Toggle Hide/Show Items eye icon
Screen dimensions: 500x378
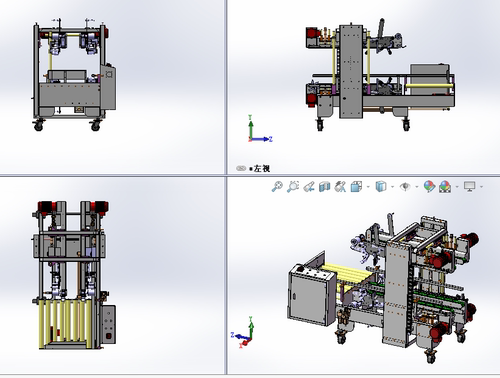(x=405, y=186)
